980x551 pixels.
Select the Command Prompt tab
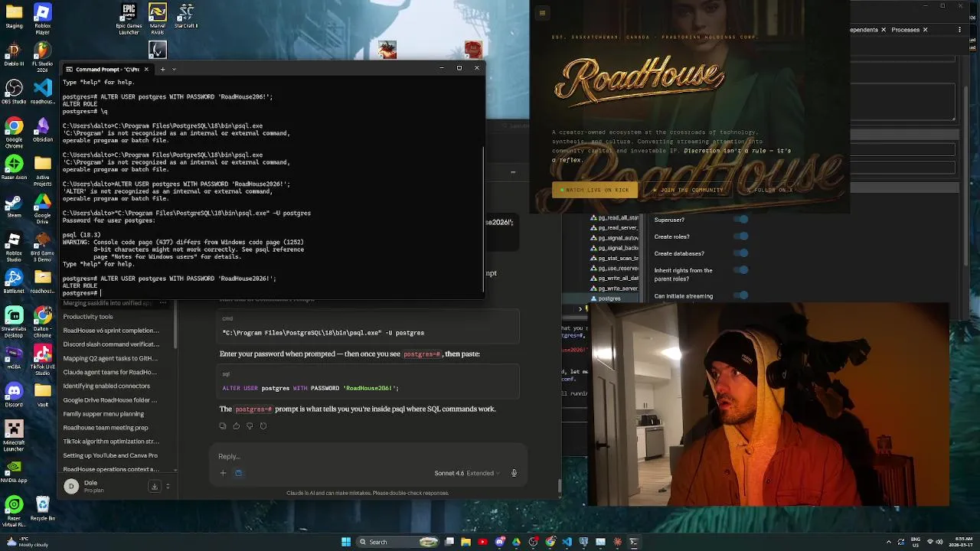tap(107, 69)
